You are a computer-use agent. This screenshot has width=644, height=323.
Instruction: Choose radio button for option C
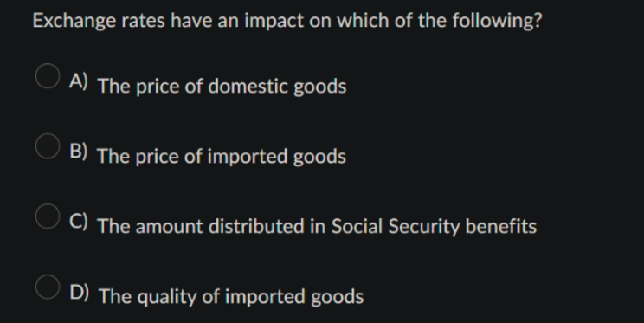pyautogui.click(x=48, y=216)
